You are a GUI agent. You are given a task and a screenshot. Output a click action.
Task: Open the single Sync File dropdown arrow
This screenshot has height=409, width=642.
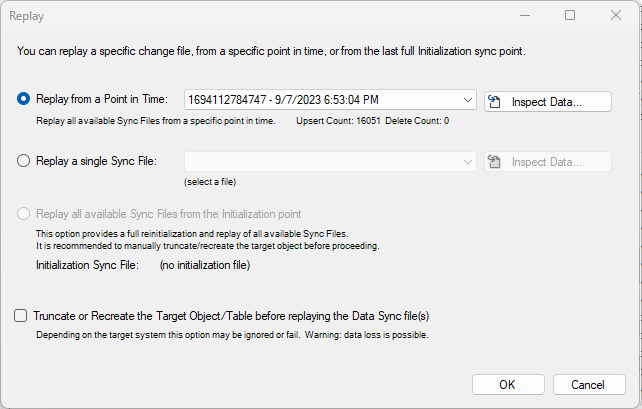click(x=468, y=161)
